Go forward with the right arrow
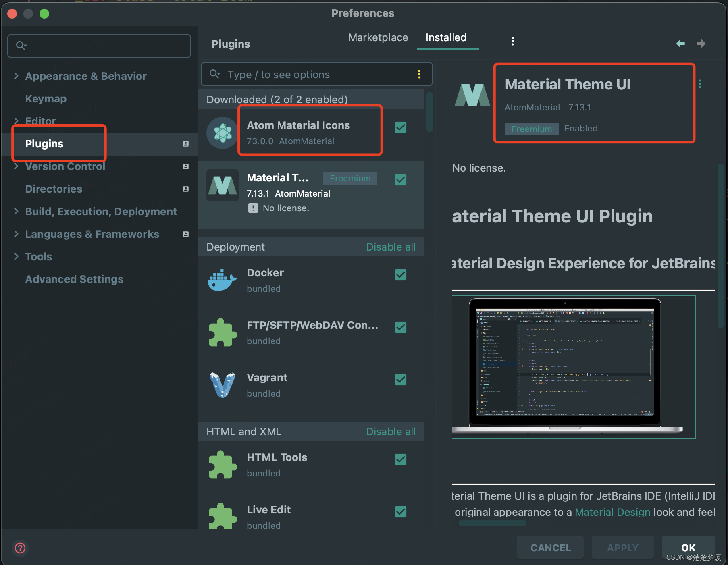The height and width of the screenshot is (565, 728). (701, 44)
